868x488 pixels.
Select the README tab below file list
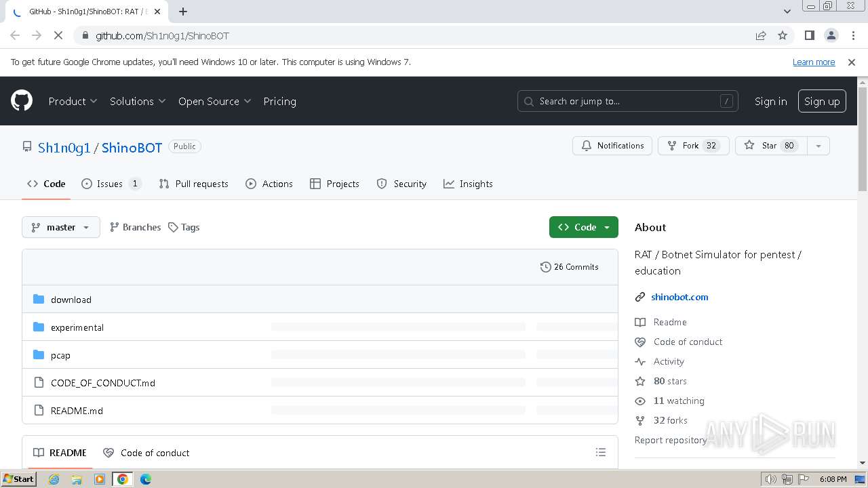point(60,453)
